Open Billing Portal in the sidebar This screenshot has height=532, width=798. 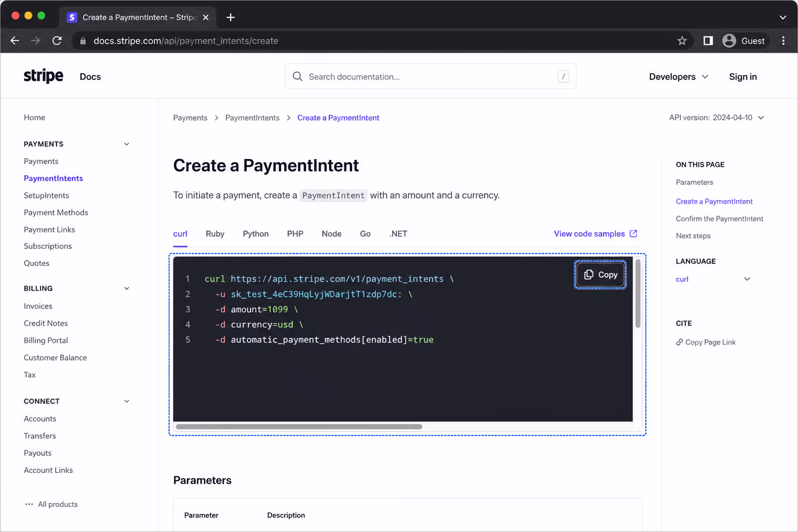pos(46,340)
